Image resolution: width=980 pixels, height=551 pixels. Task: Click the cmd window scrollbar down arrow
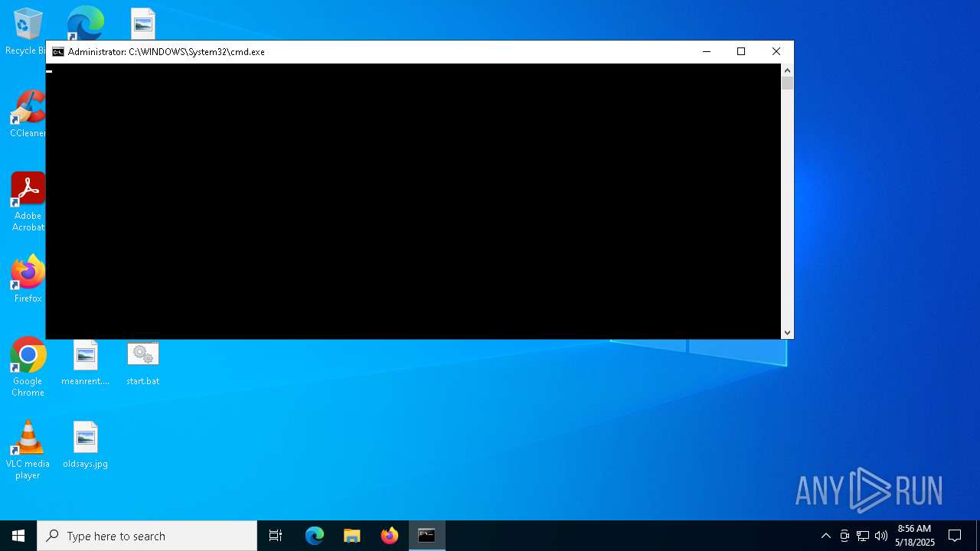pyautogui.click(x=787, y=332)
